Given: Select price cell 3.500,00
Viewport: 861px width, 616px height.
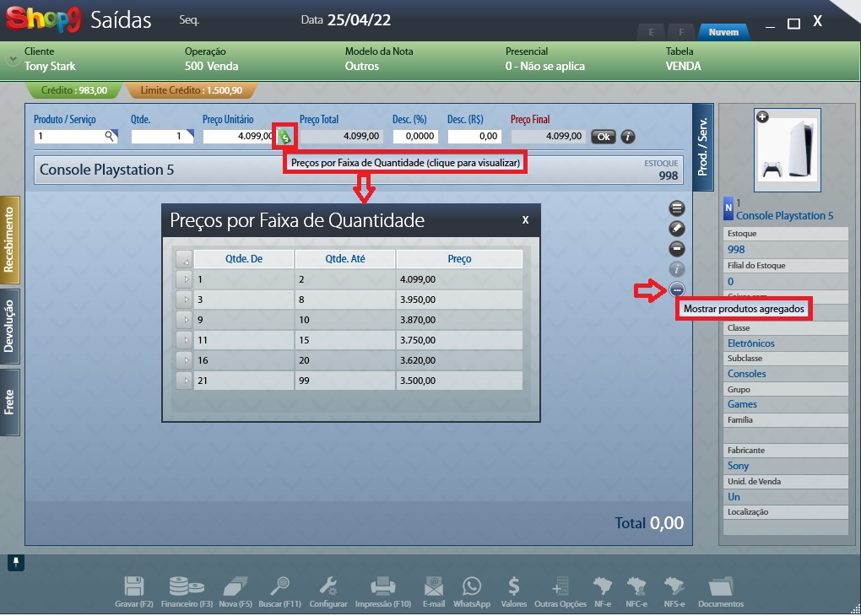Looking at the screenshot, I should [x=459, y=381].
